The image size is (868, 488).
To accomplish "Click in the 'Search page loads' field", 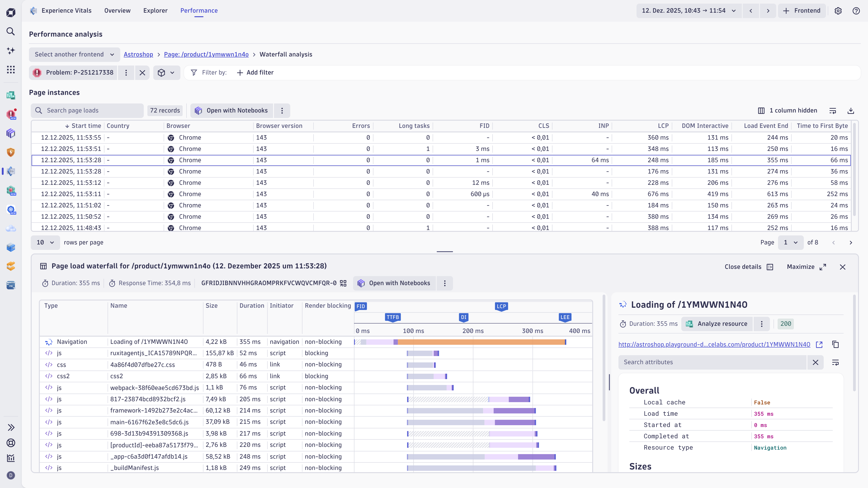I will (87, 110).
